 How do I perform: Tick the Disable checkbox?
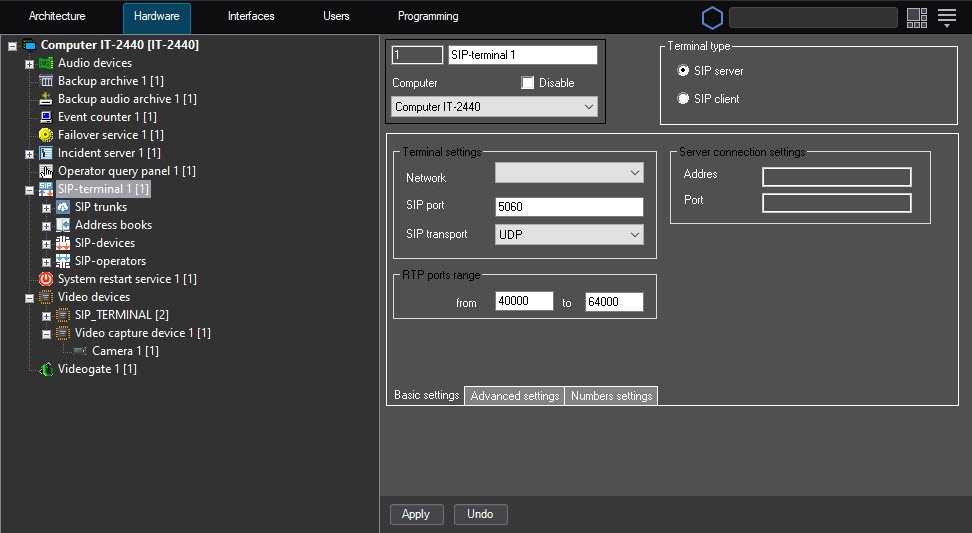tap(528, 83)
